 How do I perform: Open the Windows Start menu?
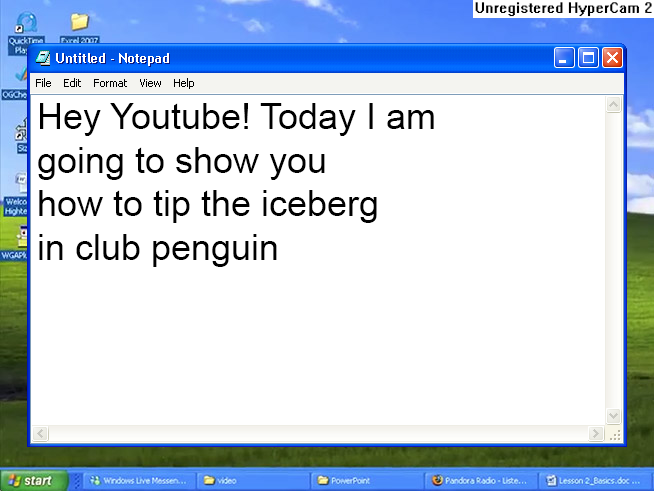click(x=33, y=481)
